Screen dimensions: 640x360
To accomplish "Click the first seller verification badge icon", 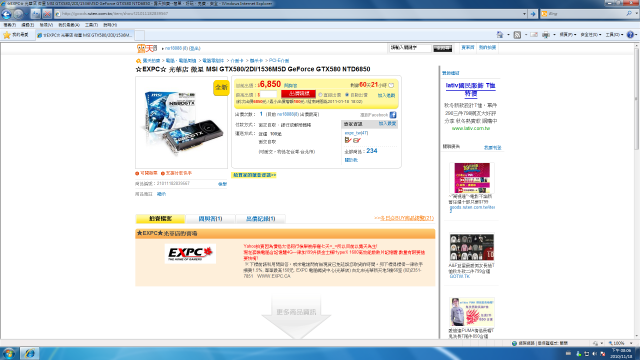I will pyautogui.click(x=348, y=140).
